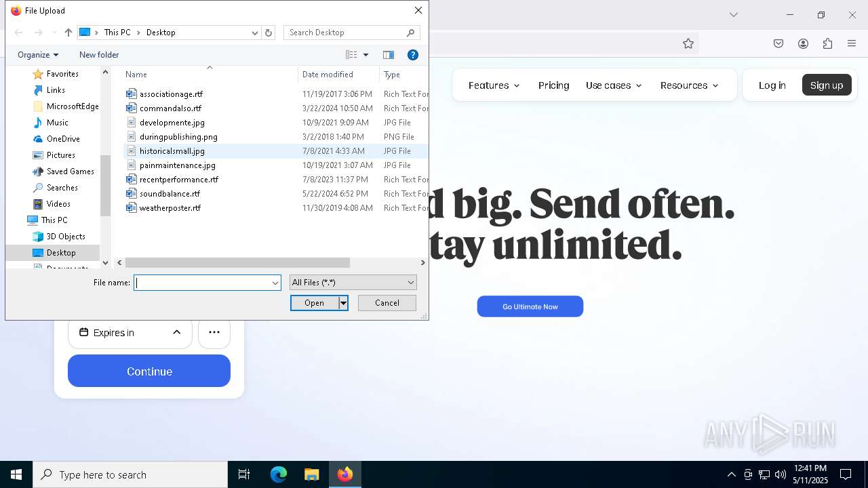Image resolution: width=868 pixels, height=488 pixels.
Task: Launch Microsoft Edge from taskbar
Action: [279, 474]
